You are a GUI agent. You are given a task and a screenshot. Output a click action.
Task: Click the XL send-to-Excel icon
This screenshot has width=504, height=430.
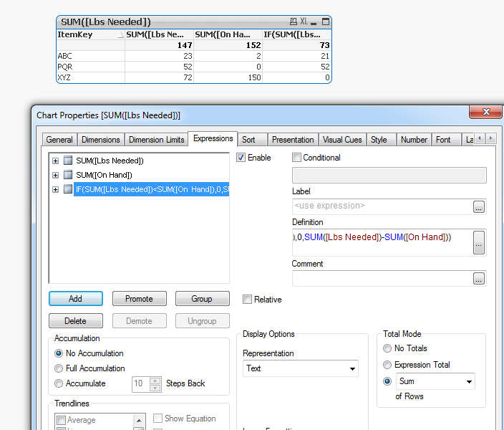(x=304, y=22)
